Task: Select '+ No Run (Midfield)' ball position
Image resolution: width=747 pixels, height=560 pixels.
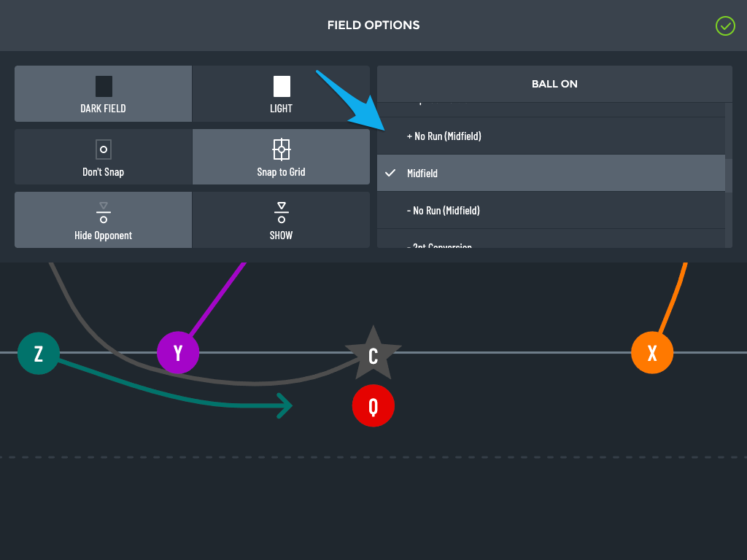Action: click(x=551, y=136)
